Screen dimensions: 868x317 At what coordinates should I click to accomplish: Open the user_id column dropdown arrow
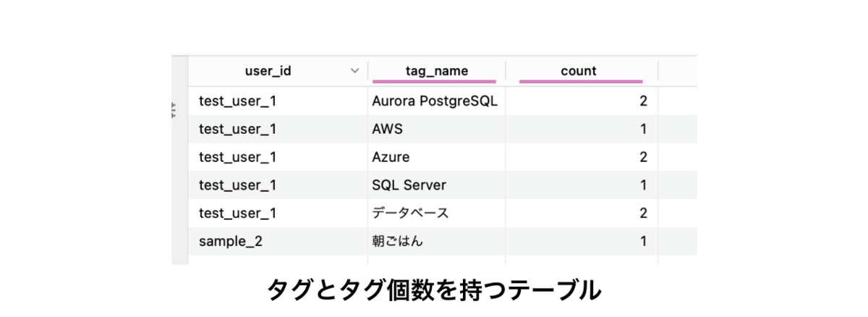(x=354, y=71)
